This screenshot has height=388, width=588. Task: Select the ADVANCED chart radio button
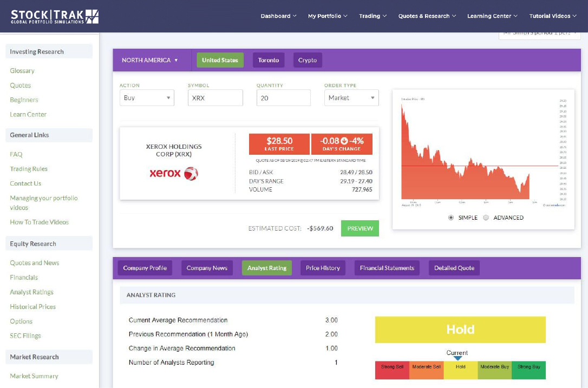point(486,218)
